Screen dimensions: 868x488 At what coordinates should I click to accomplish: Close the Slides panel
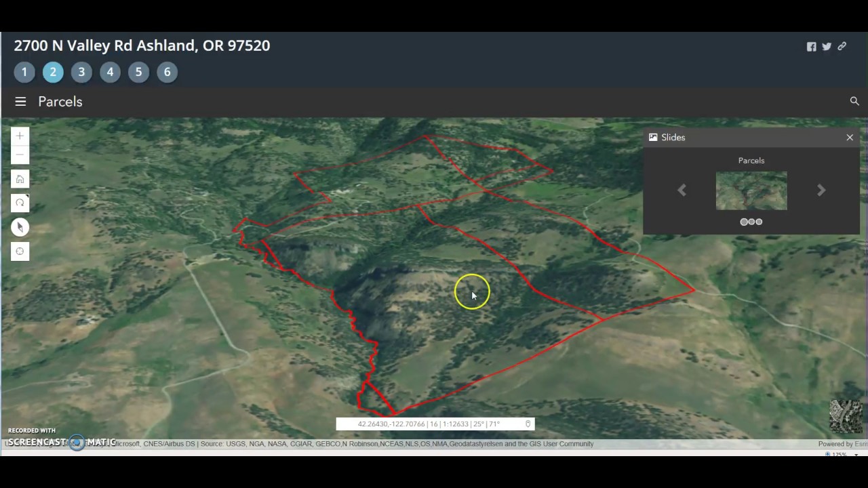850,138
